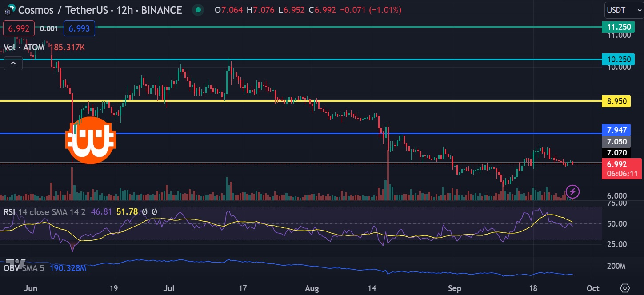This screenshot has height=295, width=644.
Task: Click the Cosmos coin logo icon
Action: [8, 9]
